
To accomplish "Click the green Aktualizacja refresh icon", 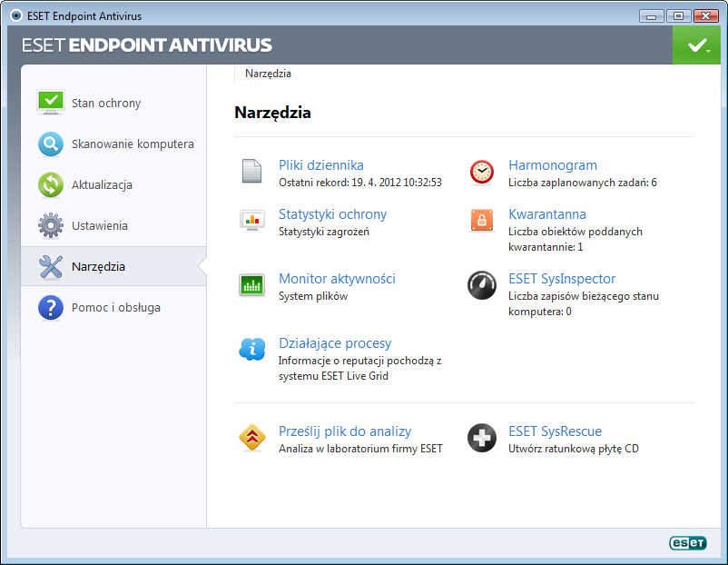I will pos(51,184).
